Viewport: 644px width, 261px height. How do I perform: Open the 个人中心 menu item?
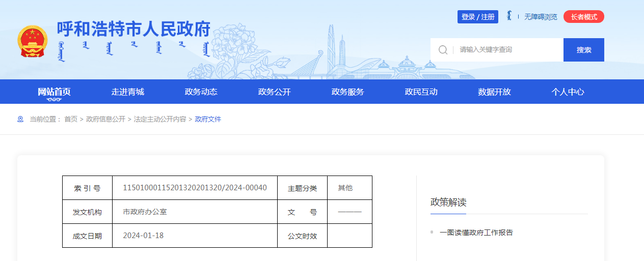568,92
